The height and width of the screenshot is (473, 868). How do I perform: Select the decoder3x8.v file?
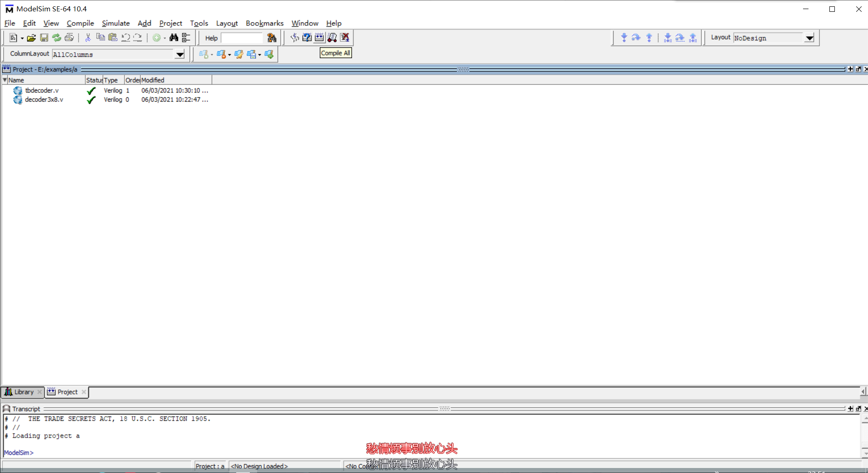tap(44, 100)
